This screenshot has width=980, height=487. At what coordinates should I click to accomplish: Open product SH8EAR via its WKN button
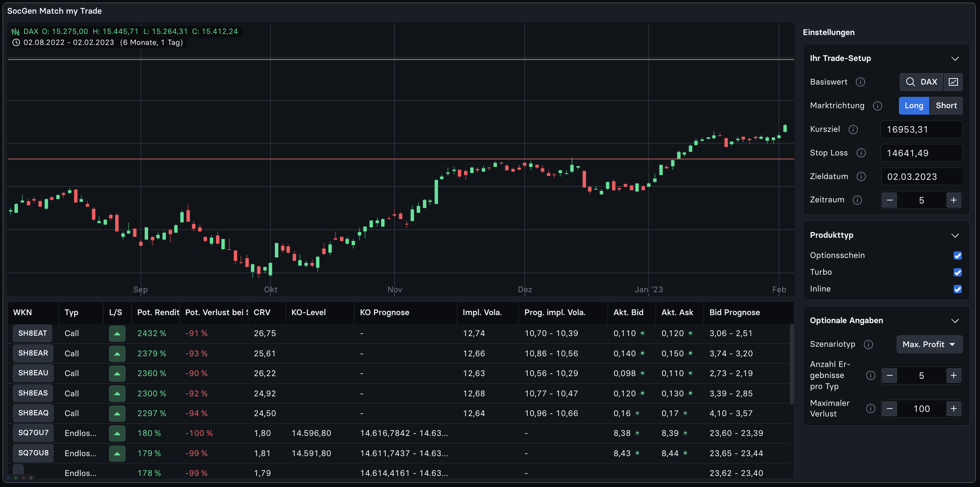[33, 353]
